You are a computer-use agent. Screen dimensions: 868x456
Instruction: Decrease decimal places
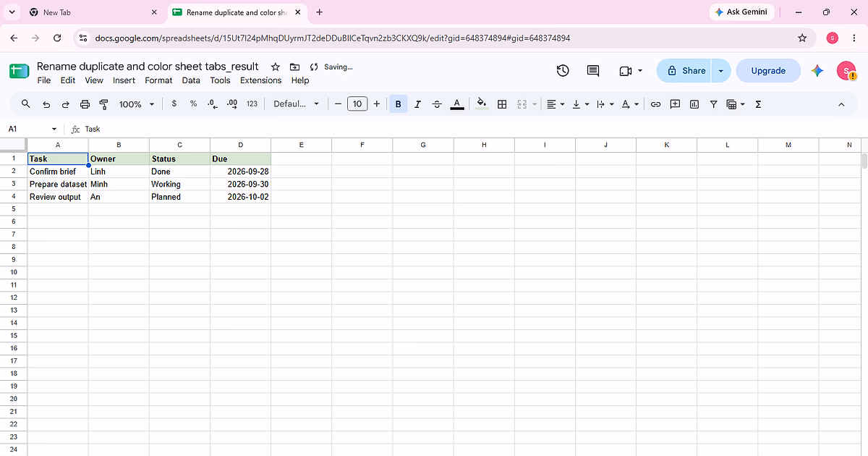213,104
